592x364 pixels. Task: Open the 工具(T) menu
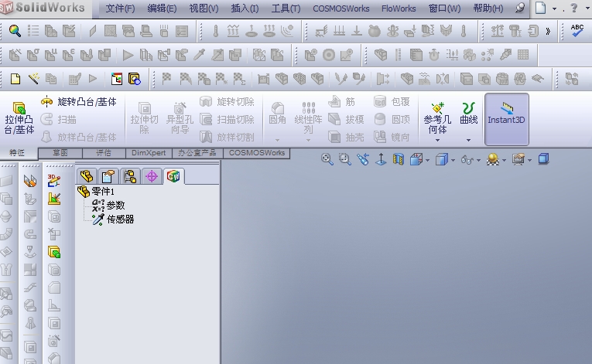point(286,8)
